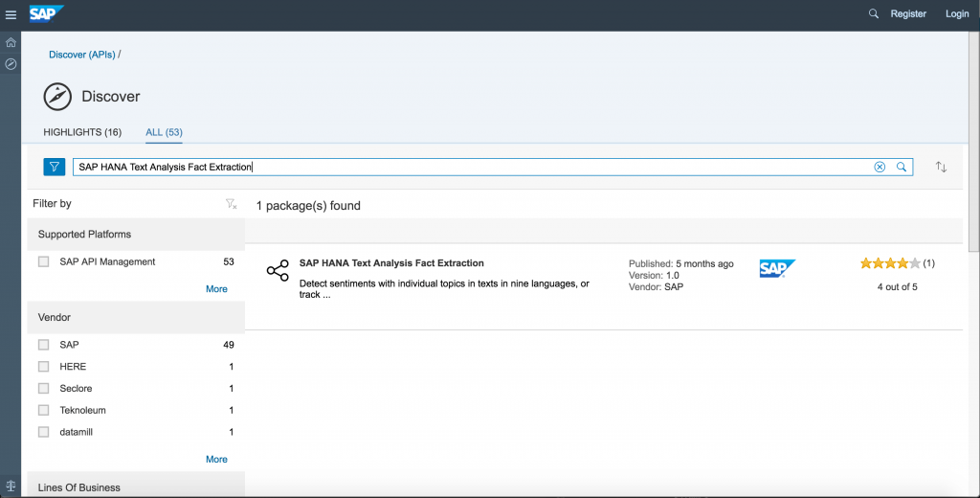
Task: Expand More under Supported Platforms
Action: coord(217,289)
